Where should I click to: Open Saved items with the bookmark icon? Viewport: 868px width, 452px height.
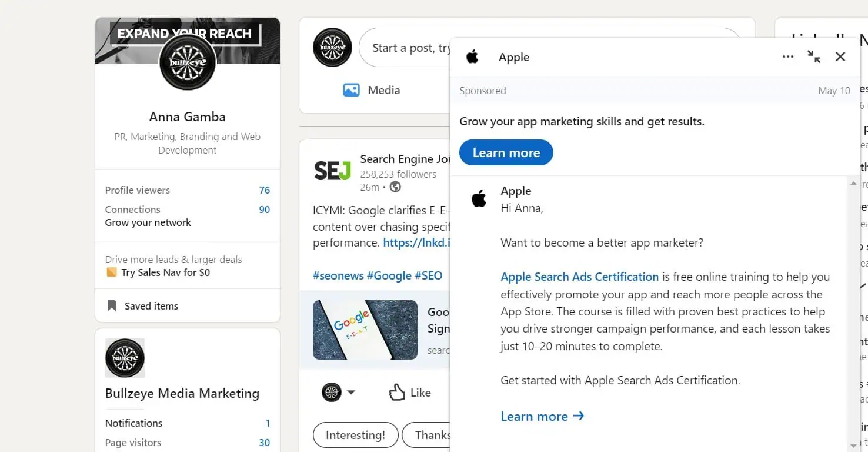[x=142, y=306]
